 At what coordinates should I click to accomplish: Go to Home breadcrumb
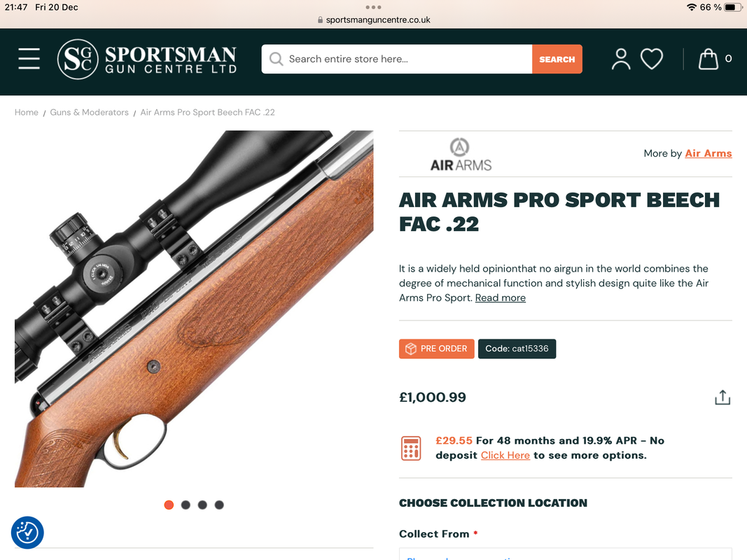pyautogui.click(x=26, y=113)
